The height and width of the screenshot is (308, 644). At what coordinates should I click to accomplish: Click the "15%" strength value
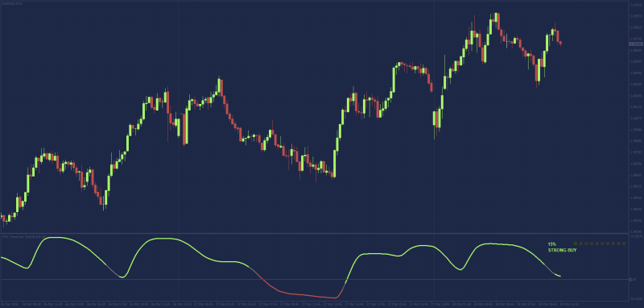[x=551, y=244]
